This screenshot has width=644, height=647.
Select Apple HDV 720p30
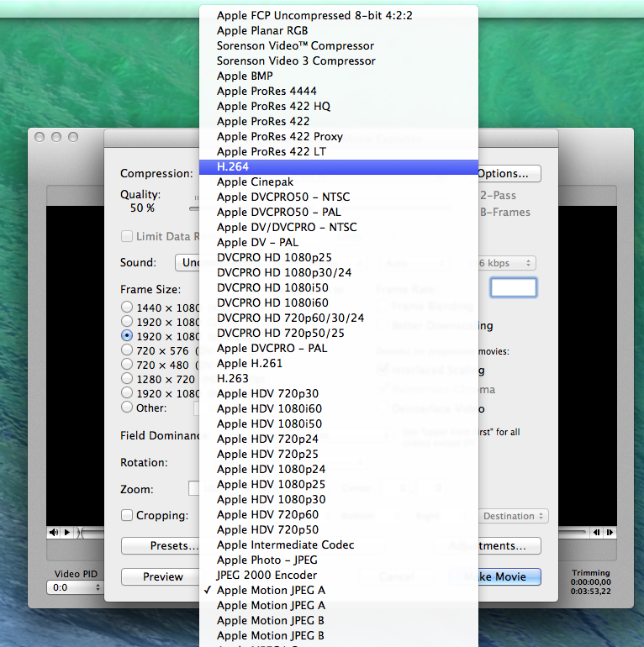tap(339, 393)
